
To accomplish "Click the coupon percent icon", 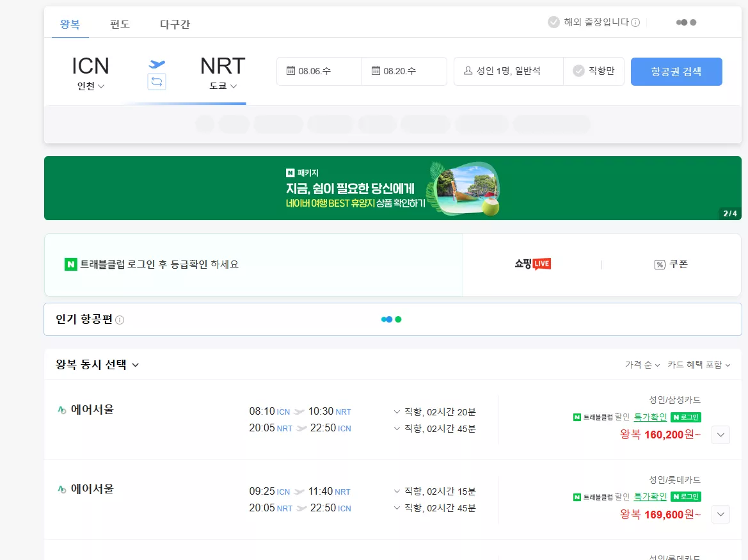I will (x=660, y=264).
